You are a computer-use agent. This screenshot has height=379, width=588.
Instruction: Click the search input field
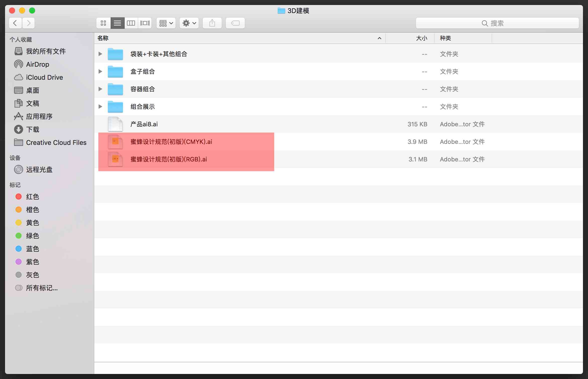pos(497,23)
